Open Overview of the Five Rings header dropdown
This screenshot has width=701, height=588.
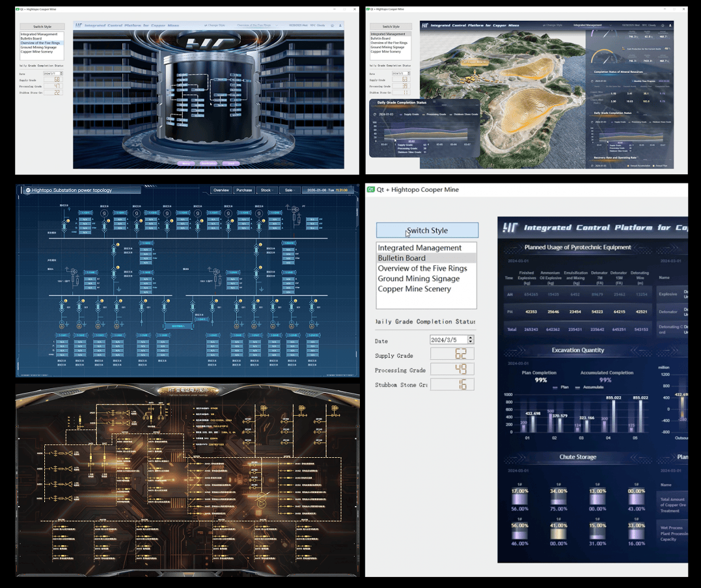pyautogui.click(x=256, y=25)
